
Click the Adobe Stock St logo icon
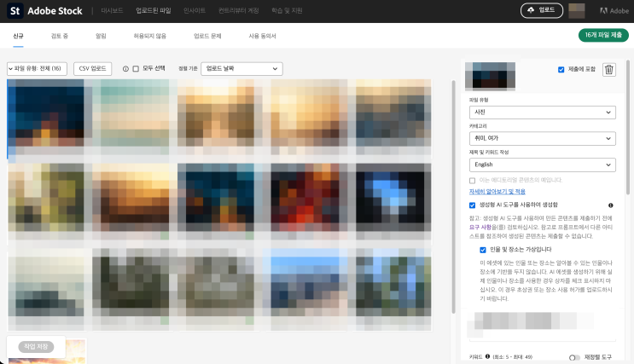[15, 11]
